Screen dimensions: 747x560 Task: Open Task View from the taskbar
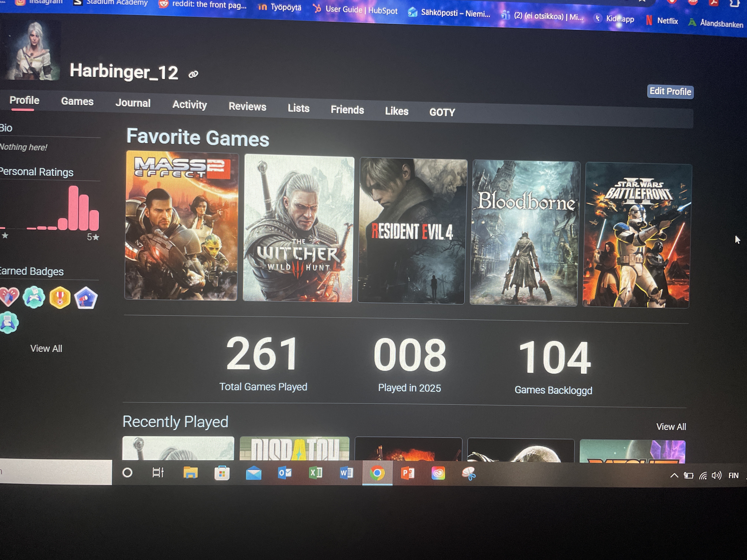(158, 472)
